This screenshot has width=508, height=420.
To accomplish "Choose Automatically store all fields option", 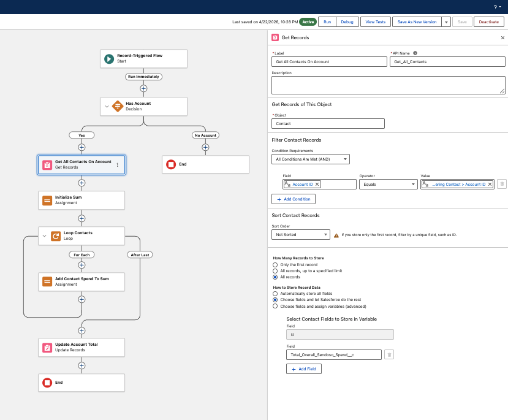I will coord(275,294).
